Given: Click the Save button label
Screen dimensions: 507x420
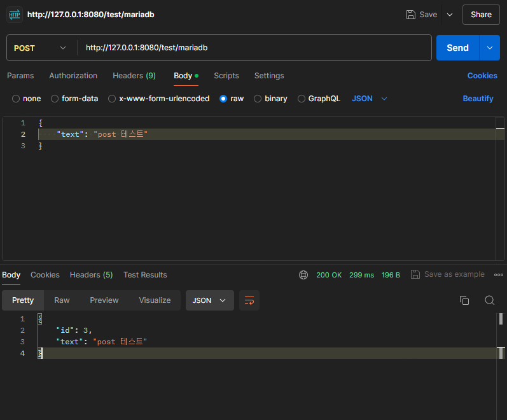Looking at the screenshot, I should coord(428,15).
